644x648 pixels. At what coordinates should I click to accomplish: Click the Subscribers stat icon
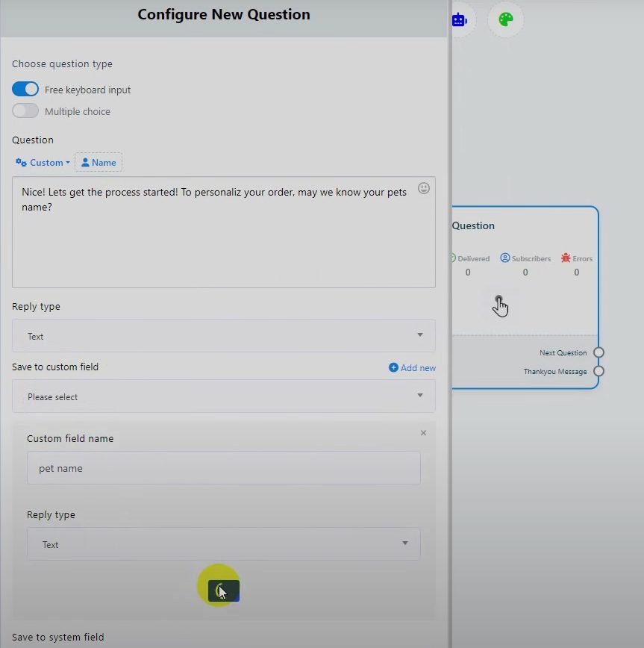(505, 258)
